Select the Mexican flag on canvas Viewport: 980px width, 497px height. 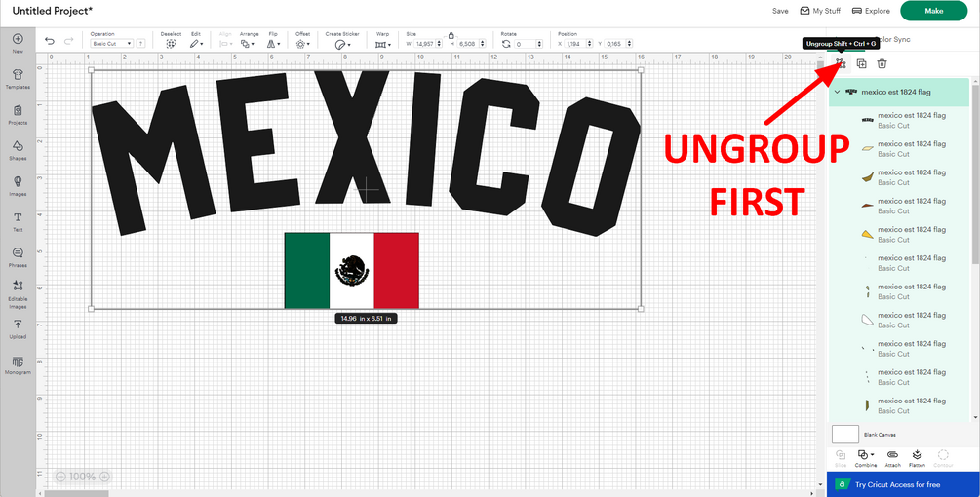point(351,270)
